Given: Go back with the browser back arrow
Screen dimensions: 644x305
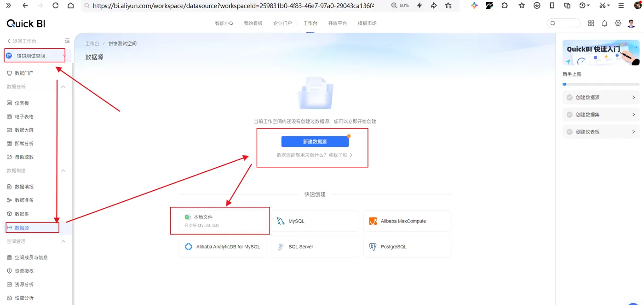Looking at the screenshot, I should pyautogui.click(x=25, y=6).
